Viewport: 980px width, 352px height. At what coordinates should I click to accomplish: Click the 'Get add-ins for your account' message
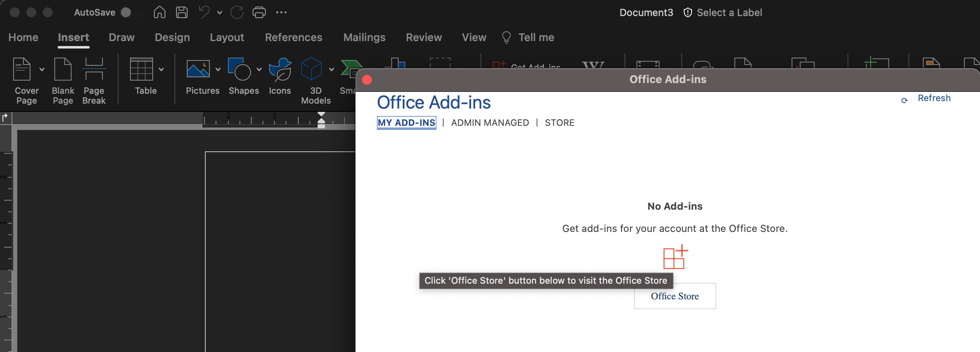pos(675,229)
